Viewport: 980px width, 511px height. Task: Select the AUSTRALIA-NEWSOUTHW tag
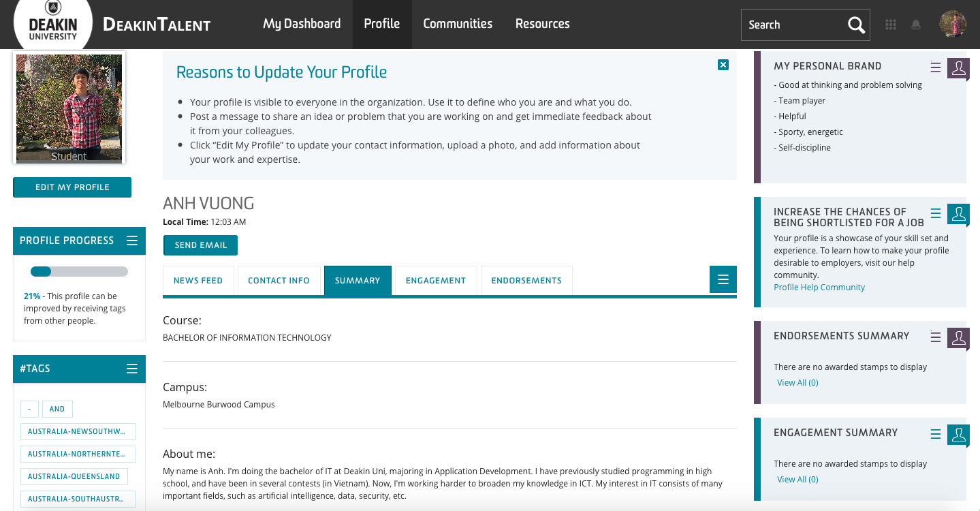tap(78, 431)
